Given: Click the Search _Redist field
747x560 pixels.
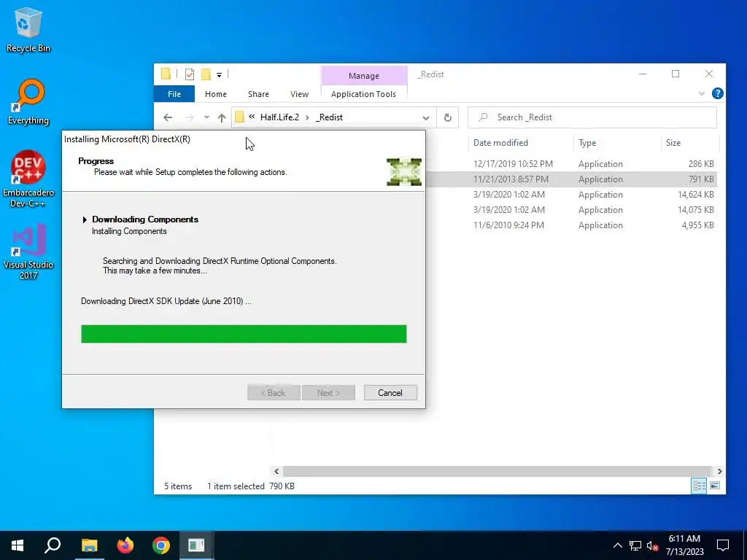Looking at the screenshot, I should [x=592, y=117].
